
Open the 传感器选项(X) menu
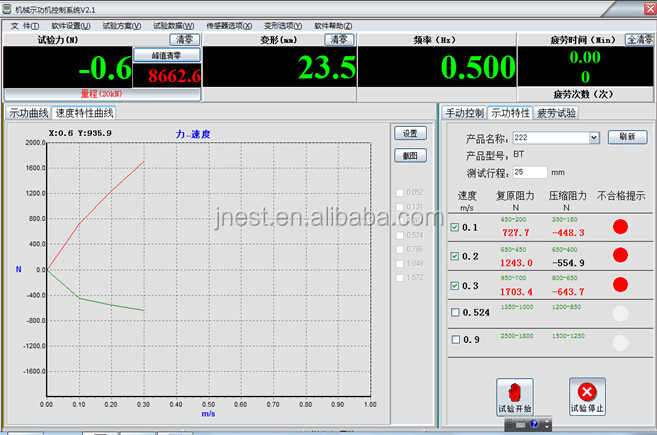pyautogui.click(x=229, y=26)
